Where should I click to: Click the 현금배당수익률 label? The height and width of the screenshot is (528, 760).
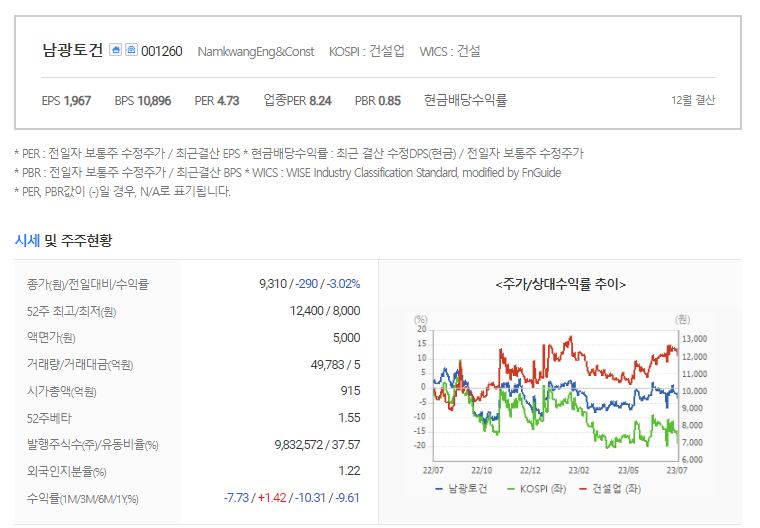465,100
